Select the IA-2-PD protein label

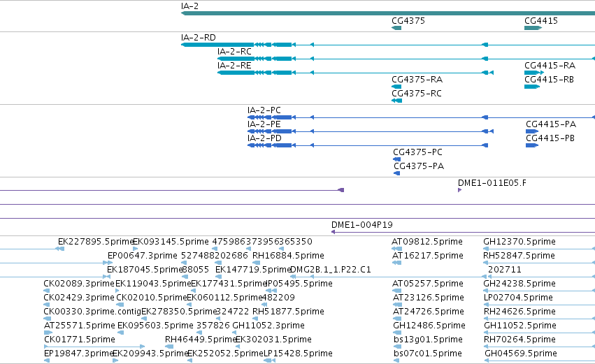[264, 138]
